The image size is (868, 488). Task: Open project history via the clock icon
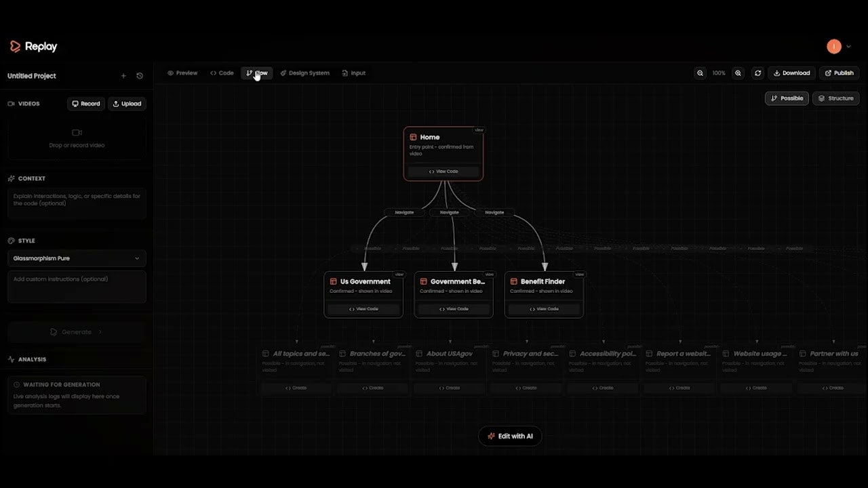140,76
